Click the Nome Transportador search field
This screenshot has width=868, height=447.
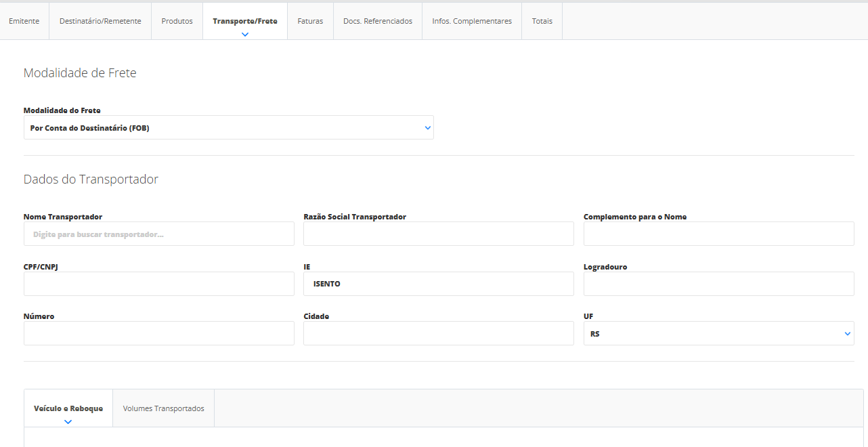[x=159, y=234]
